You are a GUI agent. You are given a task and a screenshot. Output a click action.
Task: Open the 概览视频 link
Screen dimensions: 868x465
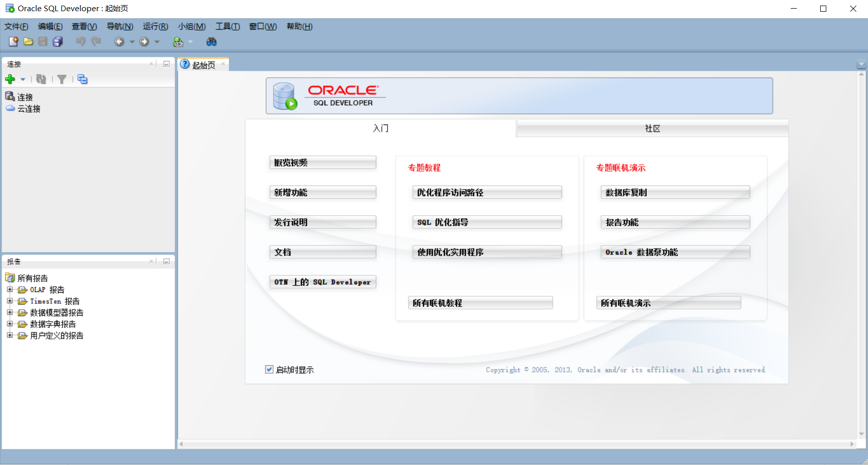322,162
